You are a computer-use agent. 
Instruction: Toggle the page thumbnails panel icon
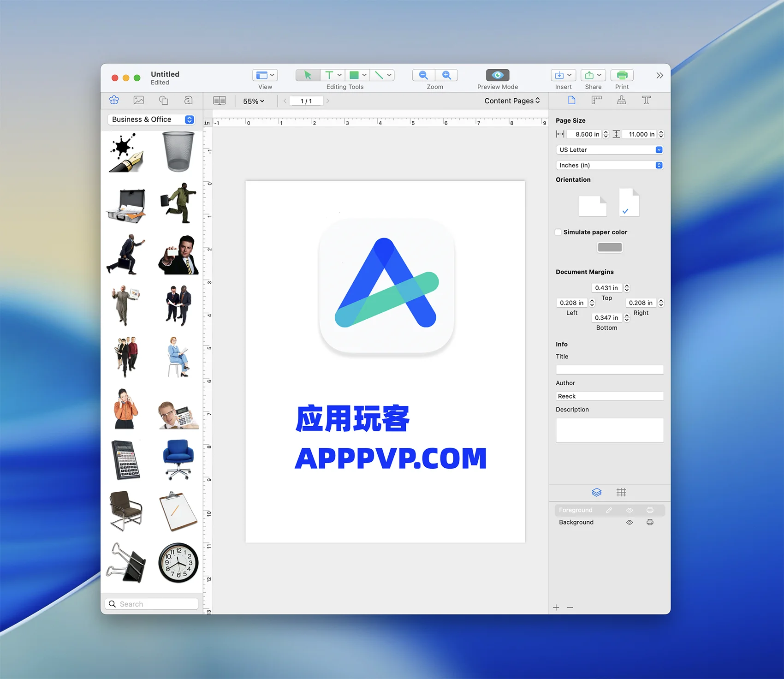tap(220, 101)
